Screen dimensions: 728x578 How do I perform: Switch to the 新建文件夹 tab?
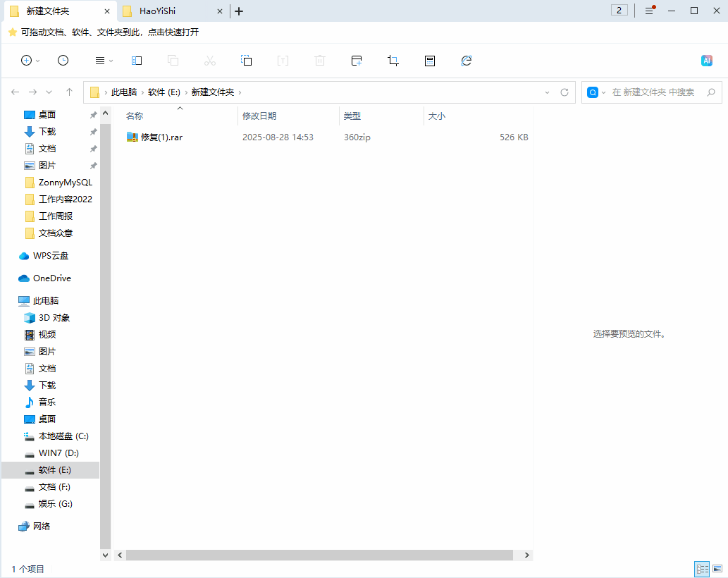[x=61, y=11]
